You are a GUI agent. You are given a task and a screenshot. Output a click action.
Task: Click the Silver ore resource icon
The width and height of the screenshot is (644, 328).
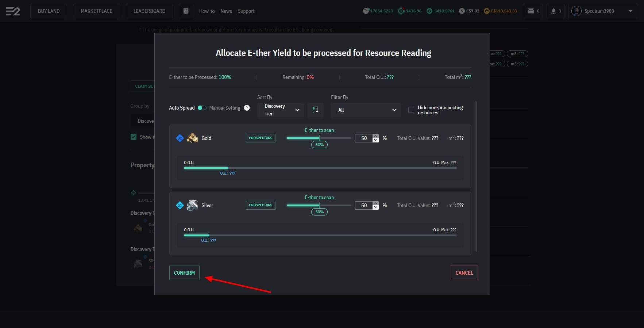192,205
